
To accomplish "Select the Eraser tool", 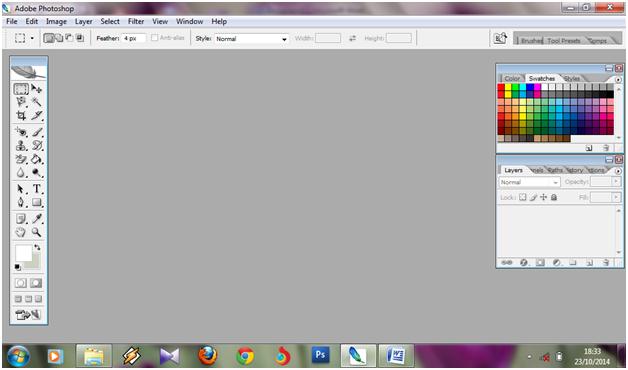I will 21,159.
